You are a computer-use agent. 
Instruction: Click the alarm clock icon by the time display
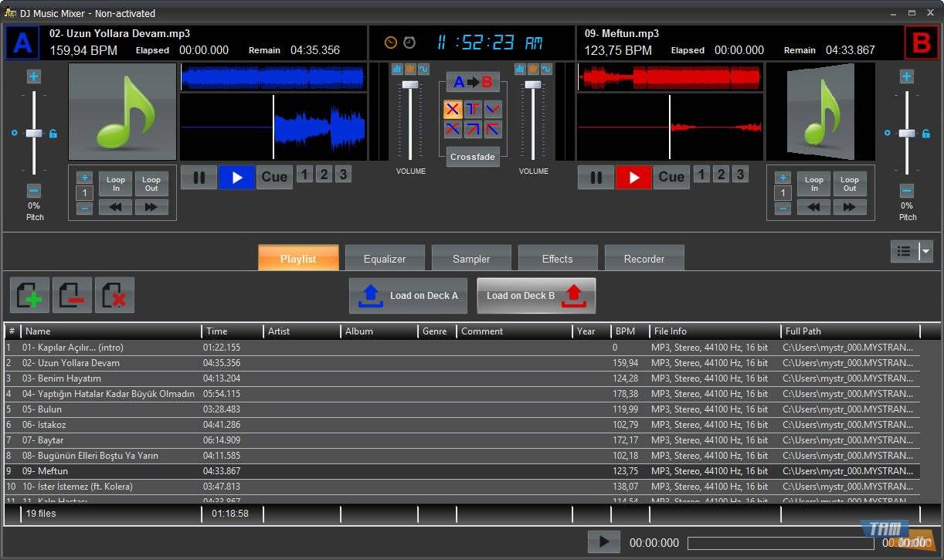tap(409, 42)
